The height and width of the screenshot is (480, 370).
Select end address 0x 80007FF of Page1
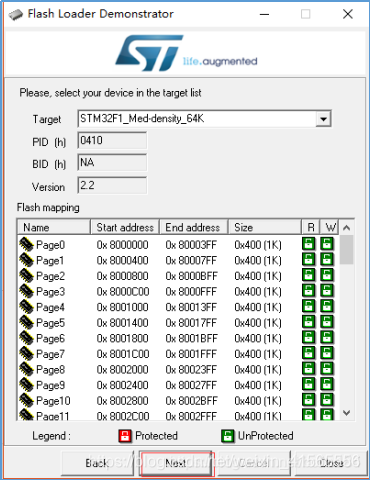tap(191, 260)
